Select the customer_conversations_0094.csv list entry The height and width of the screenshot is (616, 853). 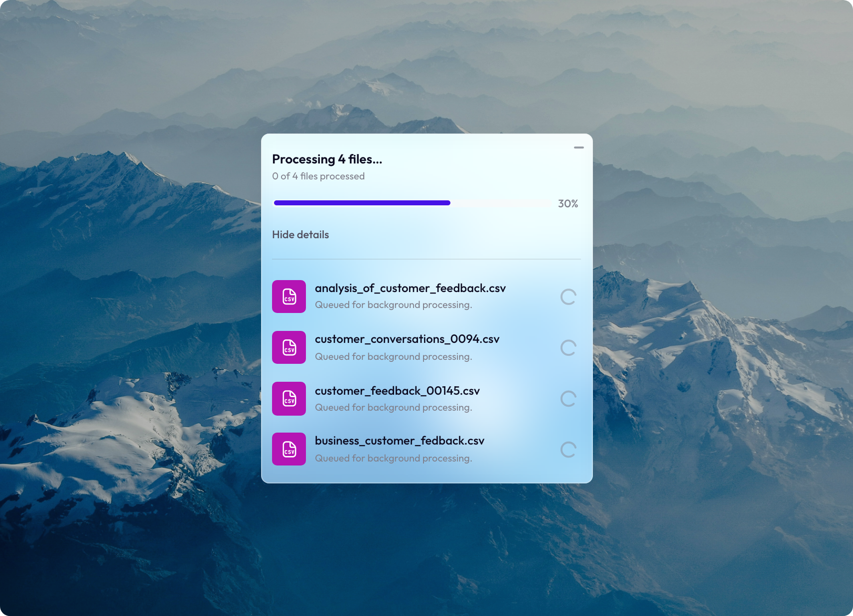pos(407,347)
